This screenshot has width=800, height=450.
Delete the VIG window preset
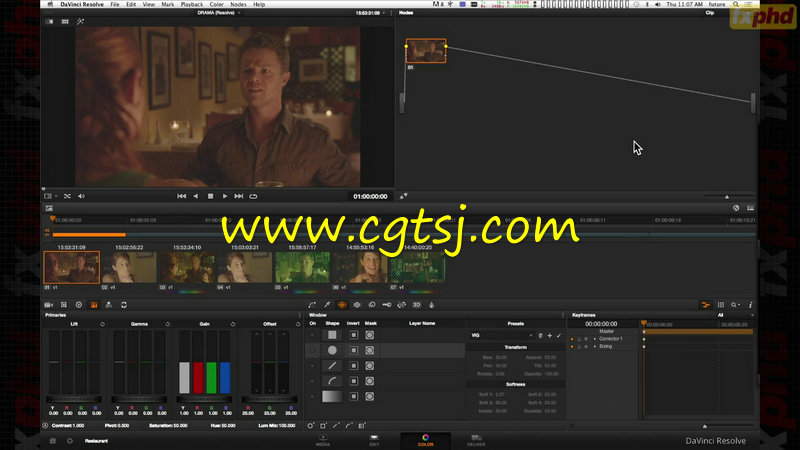pos(541,335)
